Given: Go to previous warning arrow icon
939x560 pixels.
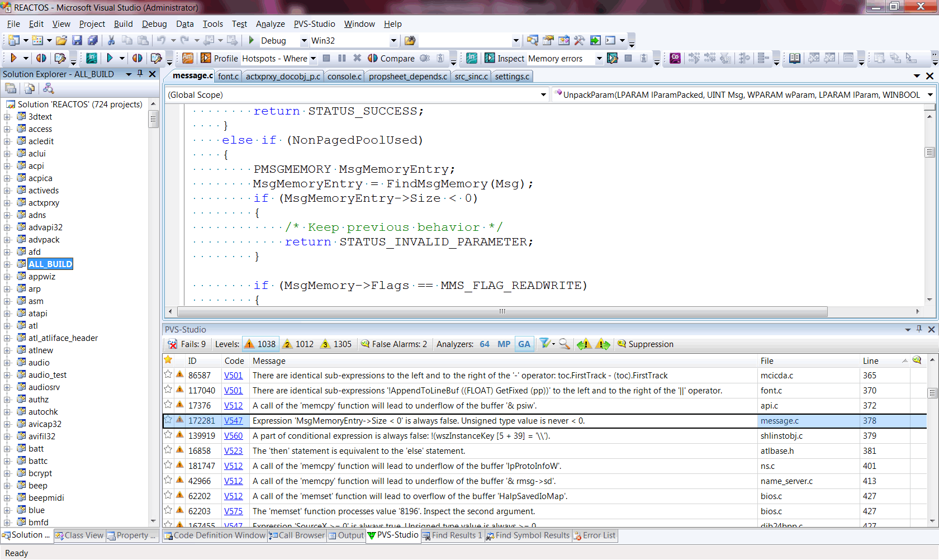Looking at the screenshot, I should pyautogui.click(x=584, y=344).
